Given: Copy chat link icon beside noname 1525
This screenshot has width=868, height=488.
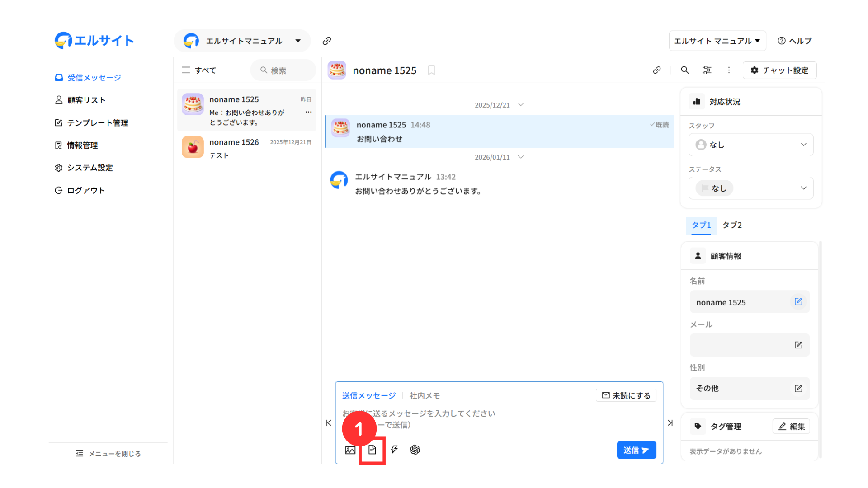Looking at the screenshot, I should tap(657, 70).
